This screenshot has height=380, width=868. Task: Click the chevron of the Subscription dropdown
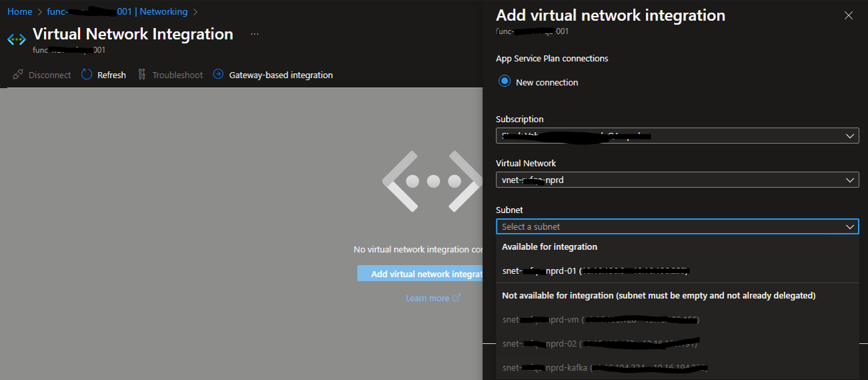(x=850, y=136)
